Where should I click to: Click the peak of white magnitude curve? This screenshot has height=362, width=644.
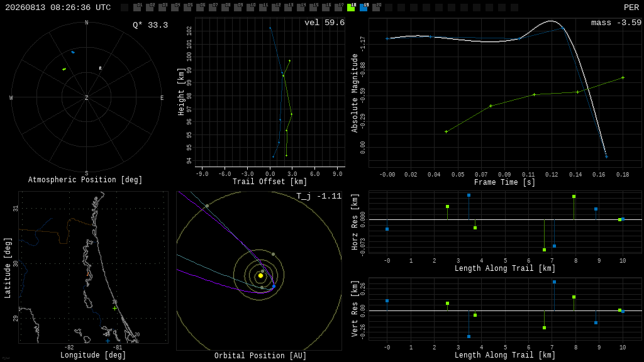(x=551, y=21)
